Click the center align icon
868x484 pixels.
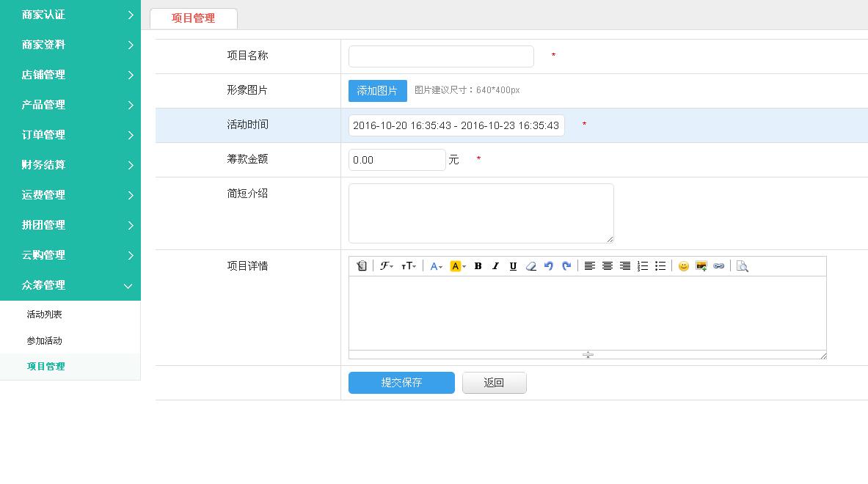coord(607,266)
